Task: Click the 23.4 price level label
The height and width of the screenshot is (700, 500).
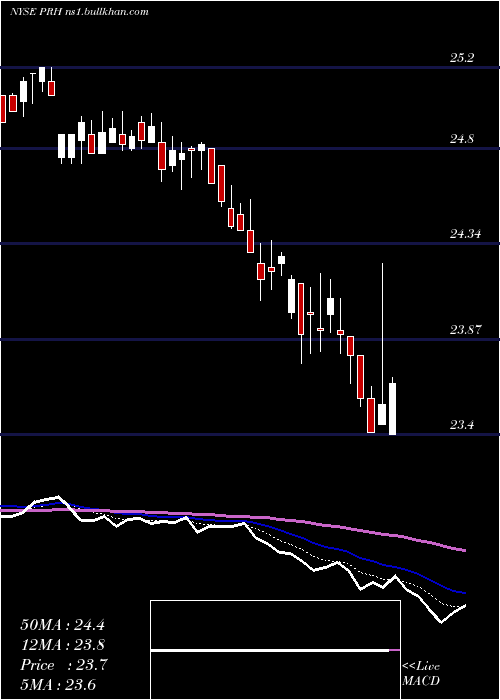Action: point(462,425)
